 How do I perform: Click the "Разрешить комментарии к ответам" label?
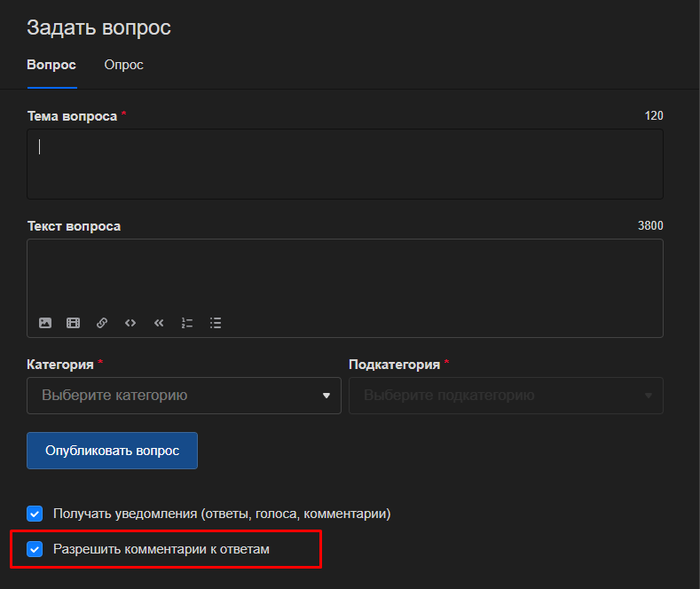[161, 549]
